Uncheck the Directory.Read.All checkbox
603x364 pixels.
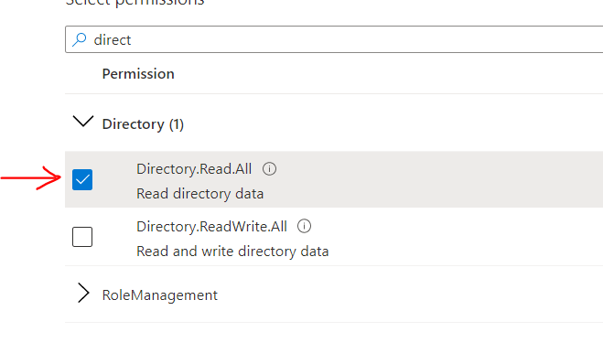(82, 179)
